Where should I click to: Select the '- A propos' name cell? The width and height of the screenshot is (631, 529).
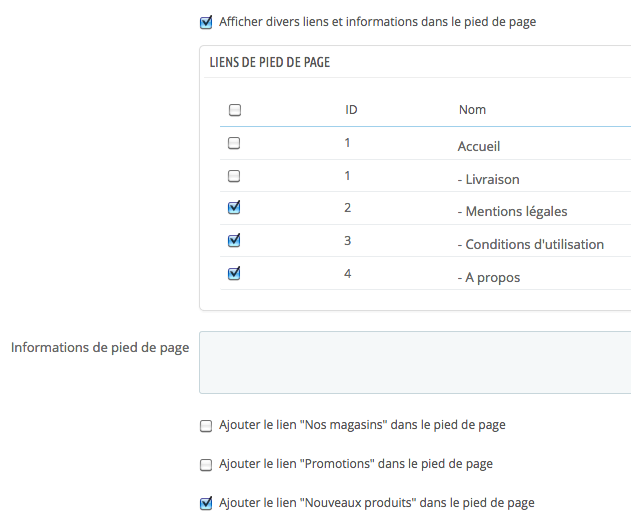pyautogui.click(x=489, y=278)
